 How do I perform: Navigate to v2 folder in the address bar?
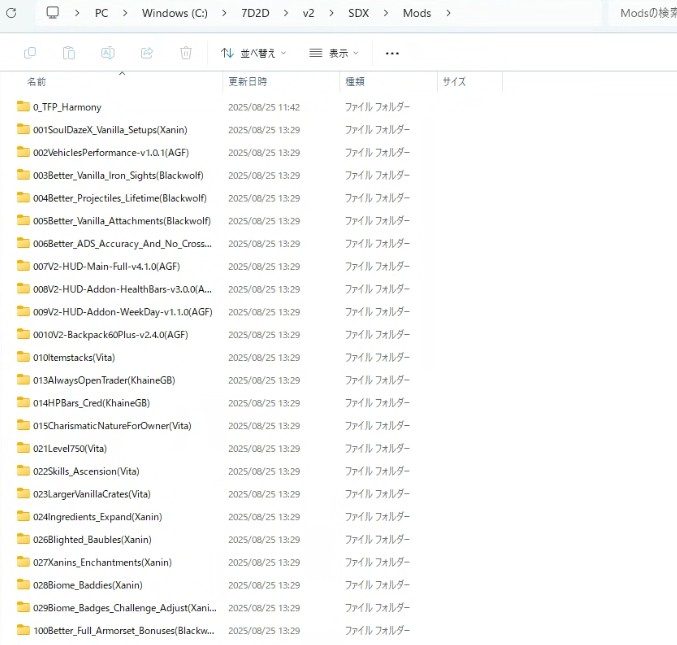coord(308,13)
